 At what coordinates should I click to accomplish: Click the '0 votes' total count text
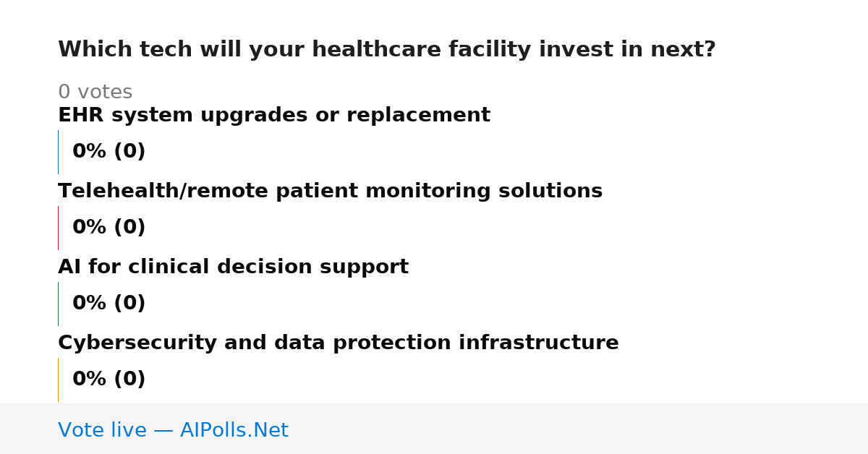95,93
